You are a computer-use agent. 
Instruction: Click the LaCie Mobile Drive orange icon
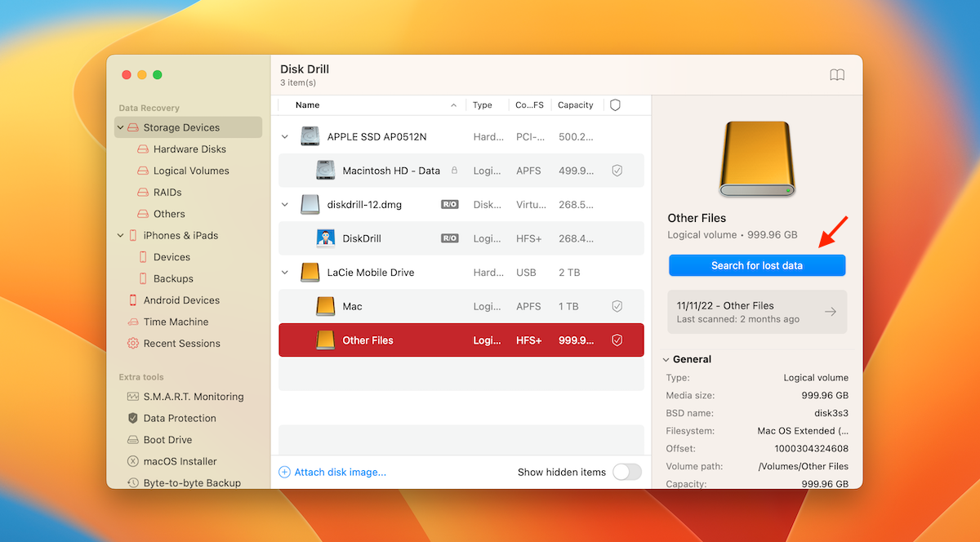click(310, 273)
